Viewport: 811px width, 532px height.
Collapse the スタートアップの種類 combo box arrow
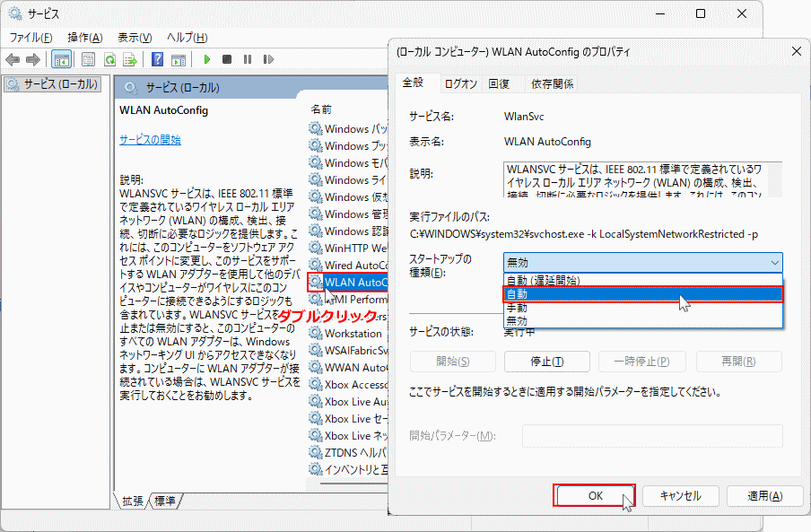(x=775, y=263)
